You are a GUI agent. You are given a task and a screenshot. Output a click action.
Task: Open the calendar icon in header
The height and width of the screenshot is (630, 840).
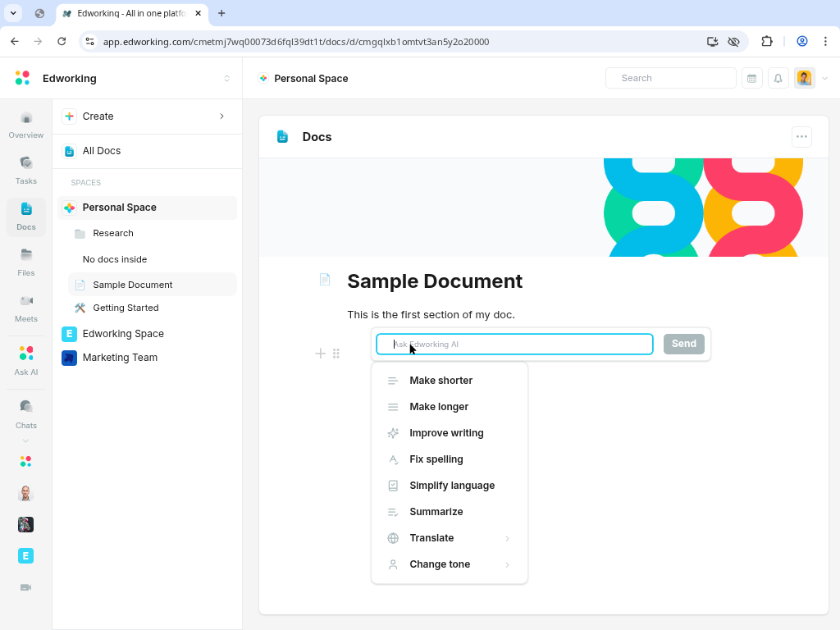click(751, 78)
